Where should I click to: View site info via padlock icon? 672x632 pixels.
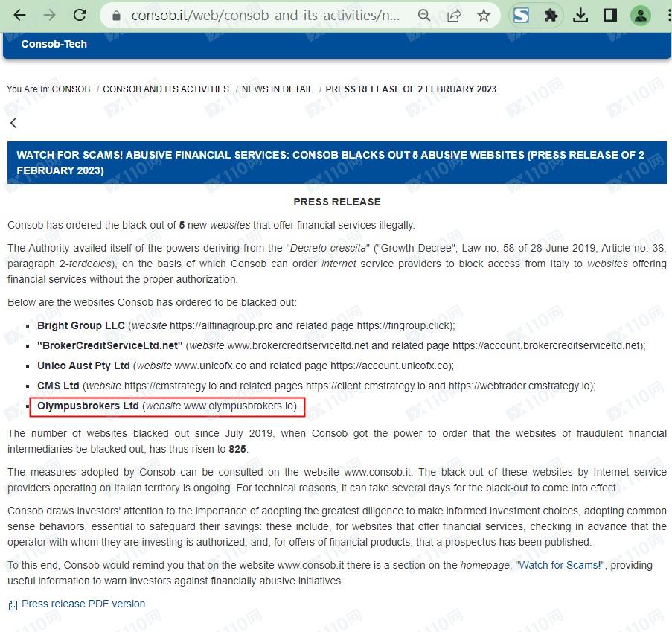115,16
